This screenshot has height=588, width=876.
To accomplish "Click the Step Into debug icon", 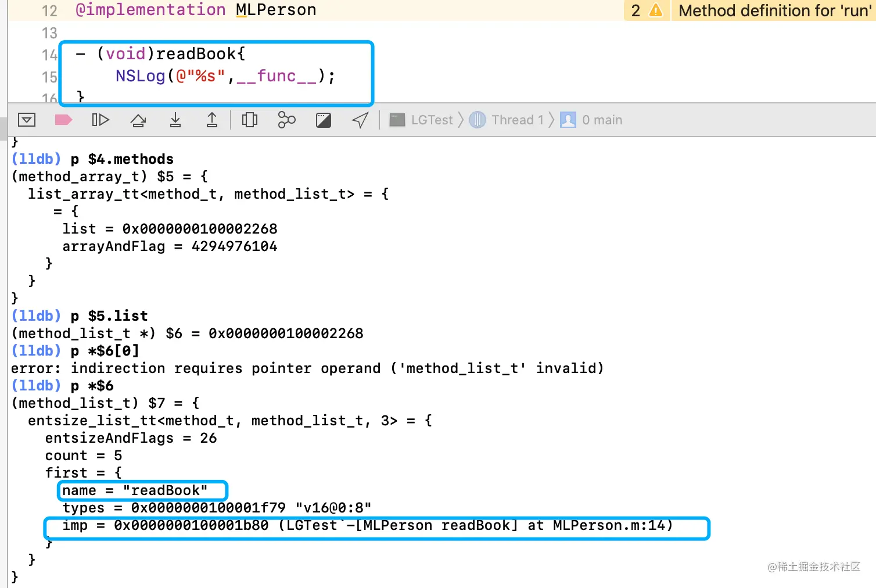I will click(175, 120).
